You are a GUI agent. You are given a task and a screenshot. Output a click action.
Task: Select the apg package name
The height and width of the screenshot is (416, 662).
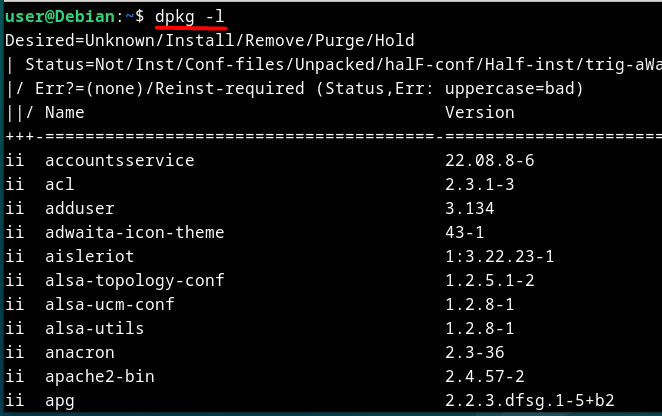[x=60, y=401]
